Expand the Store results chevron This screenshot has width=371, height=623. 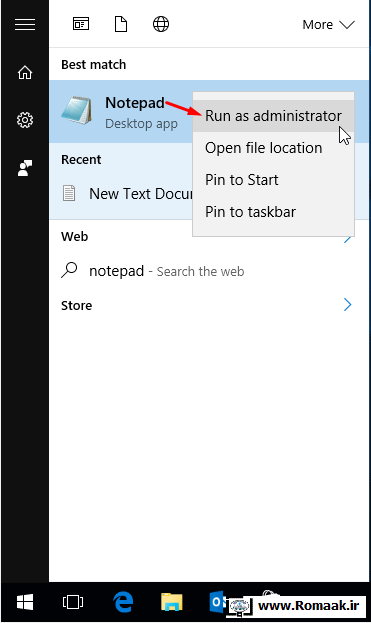[x=348, y=305]
